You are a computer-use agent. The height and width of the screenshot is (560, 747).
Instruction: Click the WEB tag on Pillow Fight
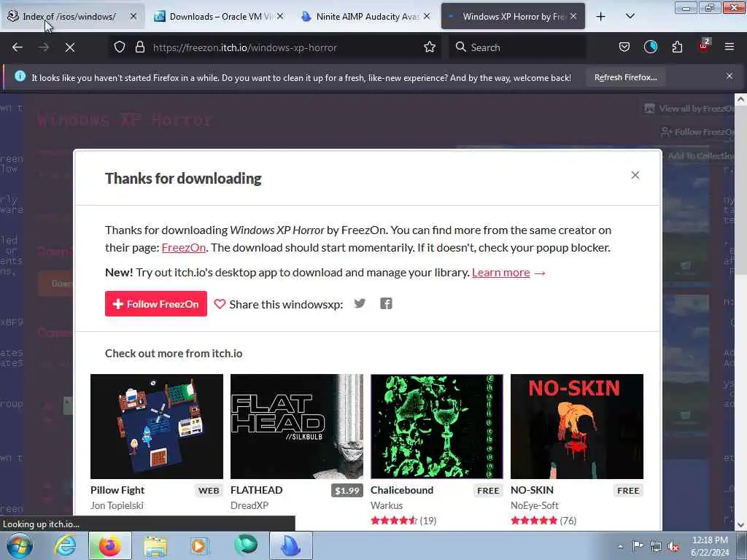209,491
